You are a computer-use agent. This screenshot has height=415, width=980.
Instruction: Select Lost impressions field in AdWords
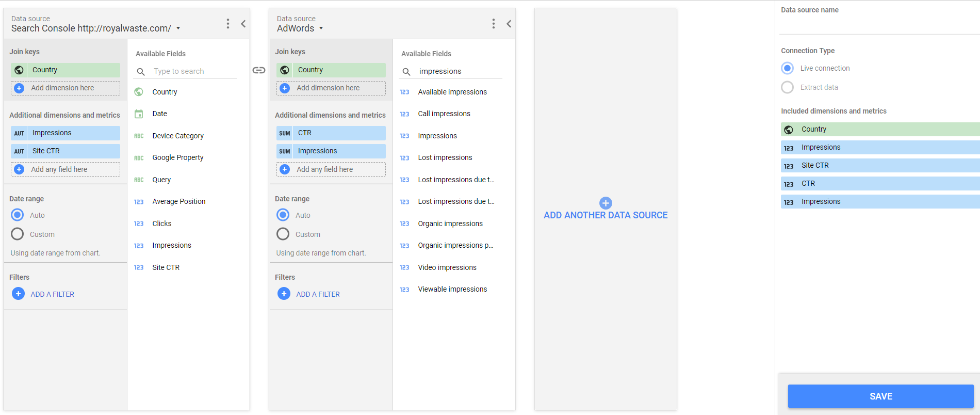click(445, 157)
